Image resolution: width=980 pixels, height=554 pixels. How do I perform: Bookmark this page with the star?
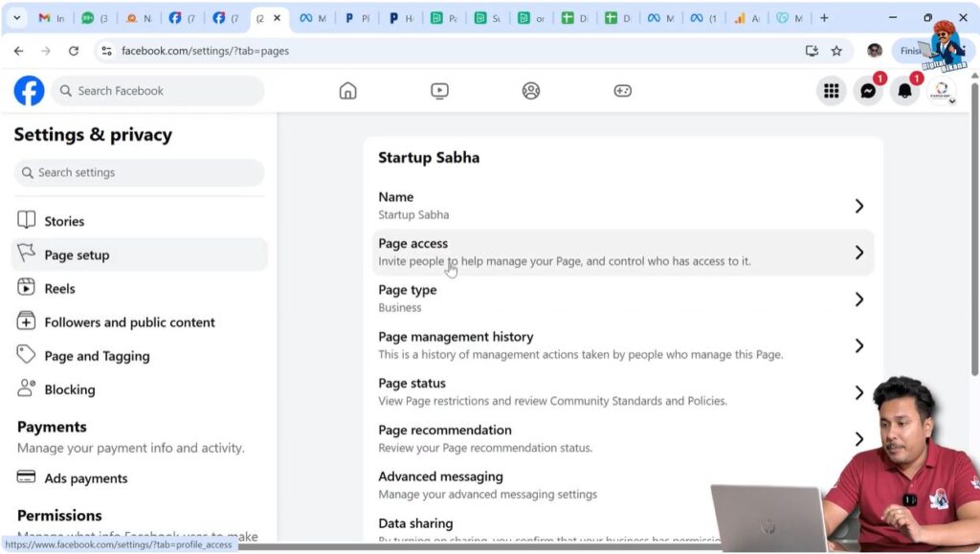(x=836, y=52)
